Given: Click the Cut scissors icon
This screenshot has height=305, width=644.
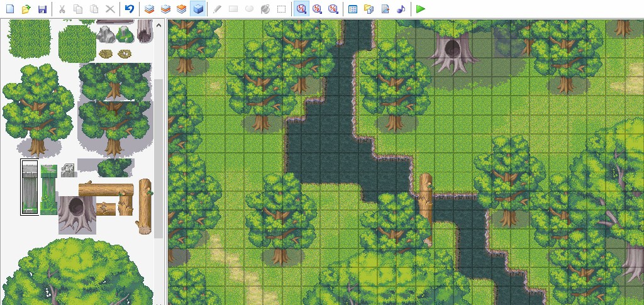Looking at the screenshot, I should coord(62,9).
